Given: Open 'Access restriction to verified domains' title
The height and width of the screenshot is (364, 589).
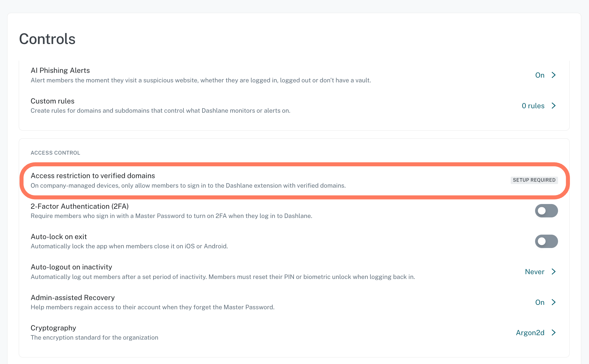Looking at the screenshot, I should point(93,175).
